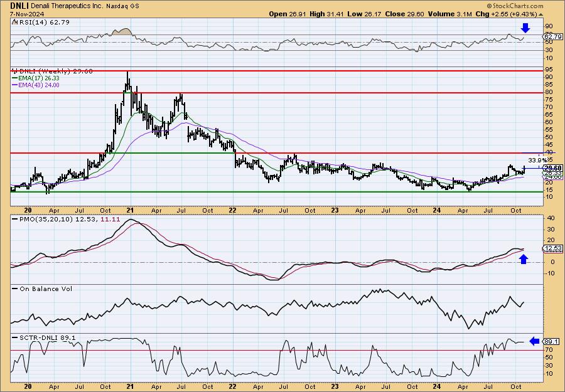Click the up-triangle icon after the Chg value
Viewport: 565px width, 392px height.
point(541,14)
